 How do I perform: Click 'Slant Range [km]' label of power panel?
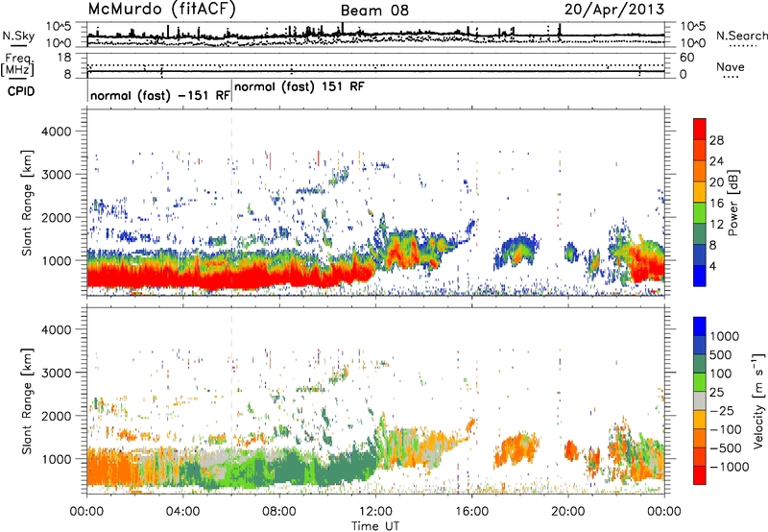click(27, 203)
